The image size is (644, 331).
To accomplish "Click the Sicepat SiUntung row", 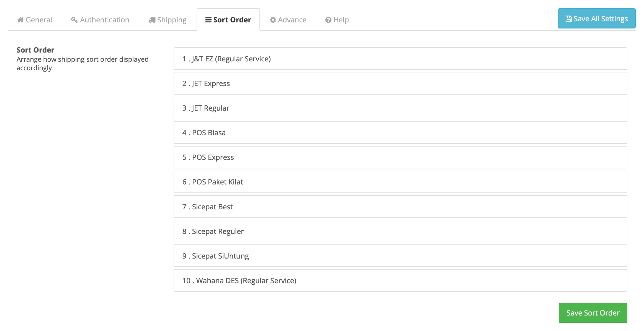I will click(x=400, y=256).
